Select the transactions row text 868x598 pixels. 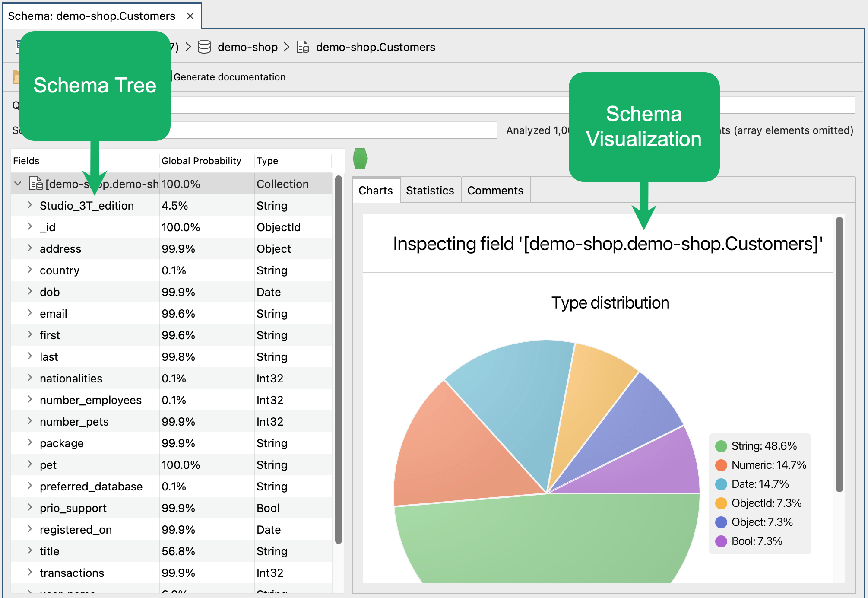pos(72,573)
